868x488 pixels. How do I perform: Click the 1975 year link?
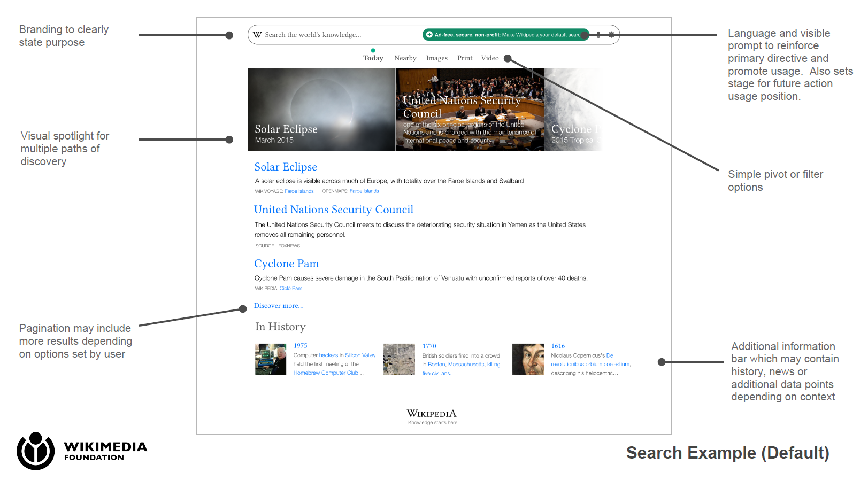coord(301,346)
